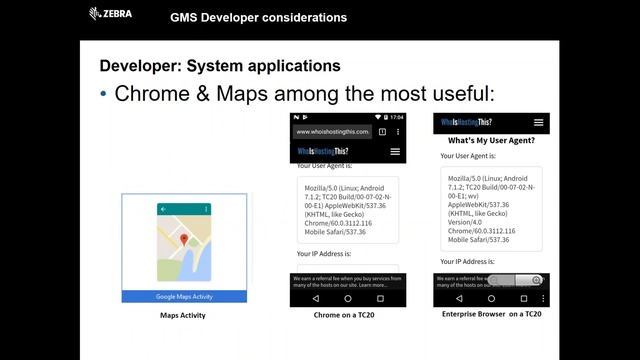
Task: Click 'Chrome on a TC20' caption
Action: point(344,315)
